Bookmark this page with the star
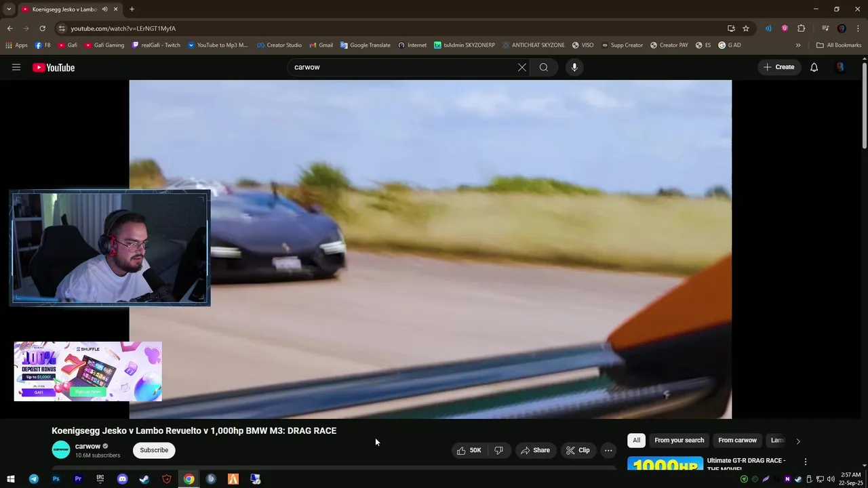The image size is (868, 488). point(746,28)
